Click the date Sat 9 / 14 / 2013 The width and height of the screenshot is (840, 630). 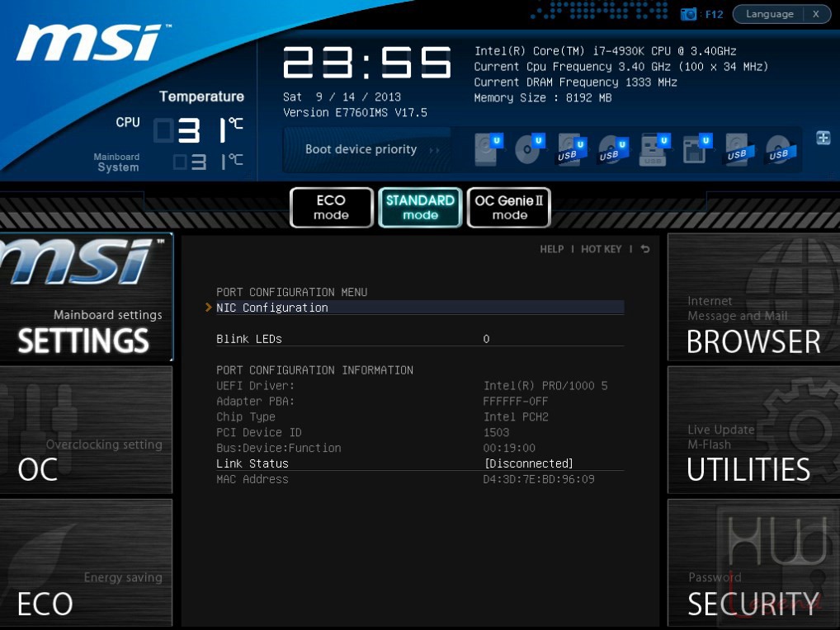(x=342, y=96)
